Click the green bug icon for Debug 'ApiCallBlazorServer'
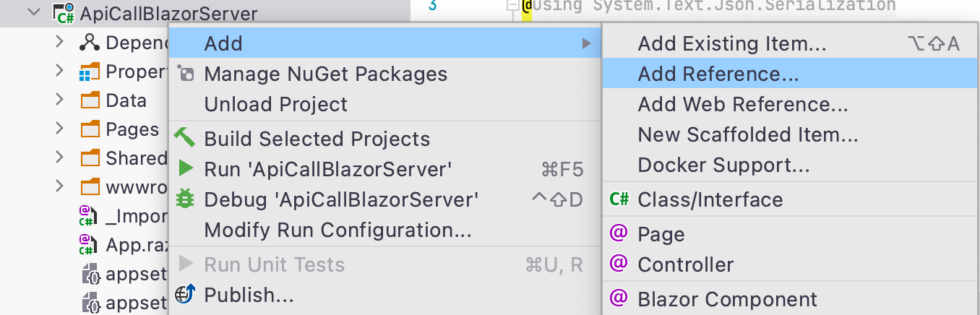This screenshot has width=980, height=315. tap(186, 199)
